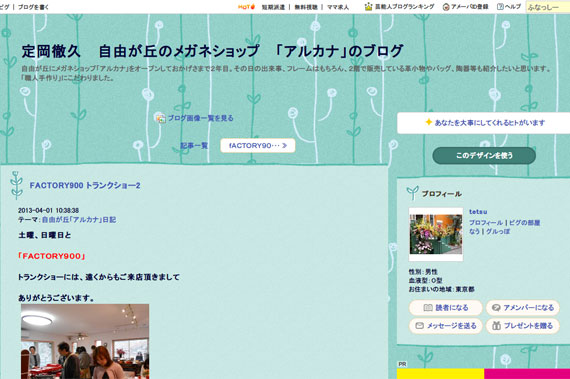Select the 短期派遣 top menu item

coord(273,7)
